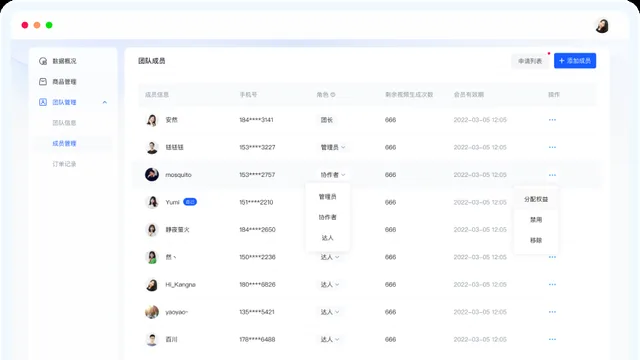Click the blue tag next to Yumi
This screenshot has width=640, height=360.
tap(190, 202)
